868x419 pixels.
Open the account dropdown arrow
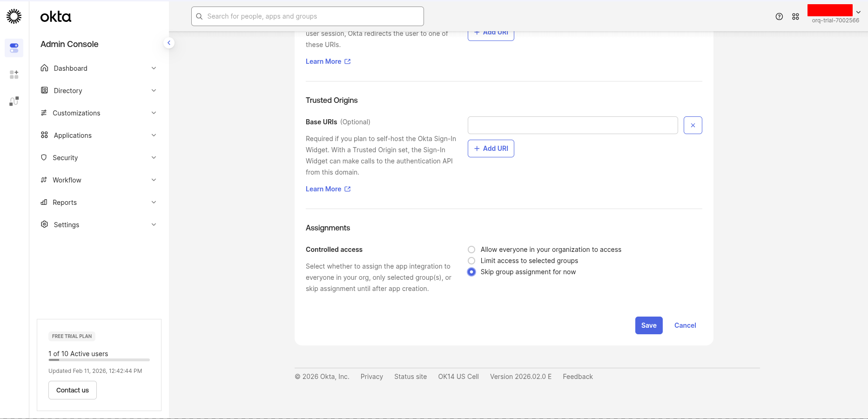coord(858,13)
